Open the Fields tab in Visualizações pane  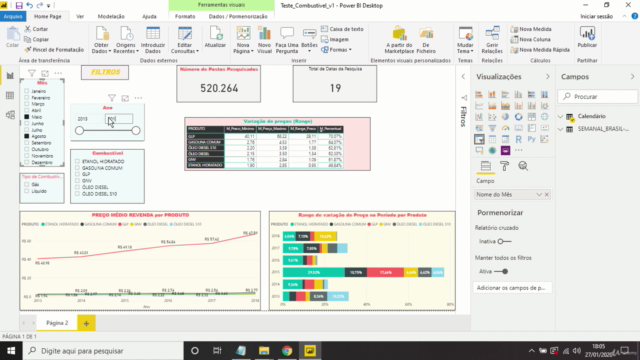[x=486, y=166]
